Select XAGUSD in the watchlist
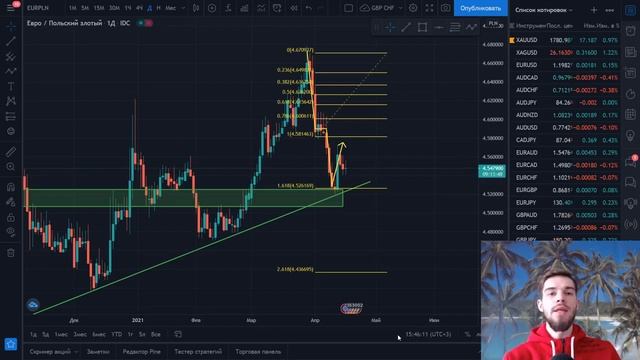Image resolution: width=640 pixels, height=360 pixels. click(564, 53)
